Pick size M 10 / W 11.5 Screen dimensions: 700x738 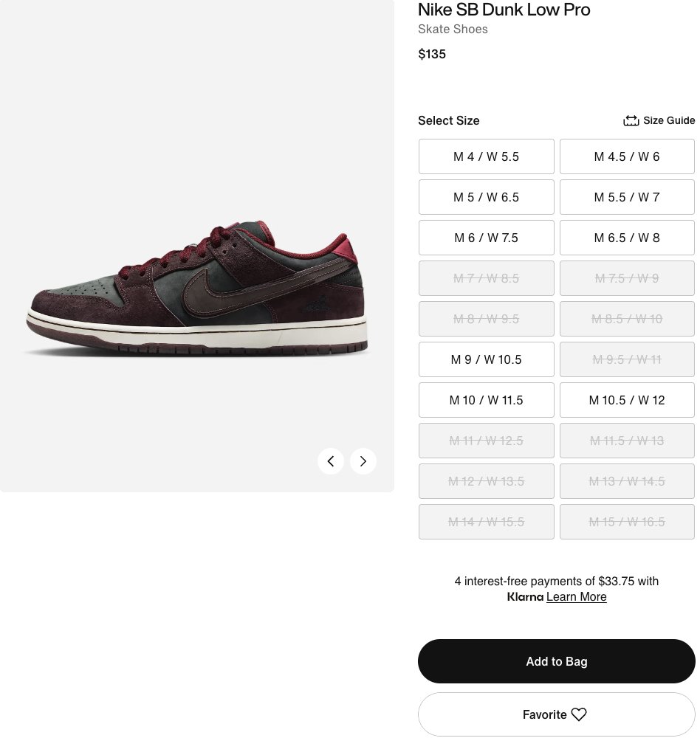(486, 400)
